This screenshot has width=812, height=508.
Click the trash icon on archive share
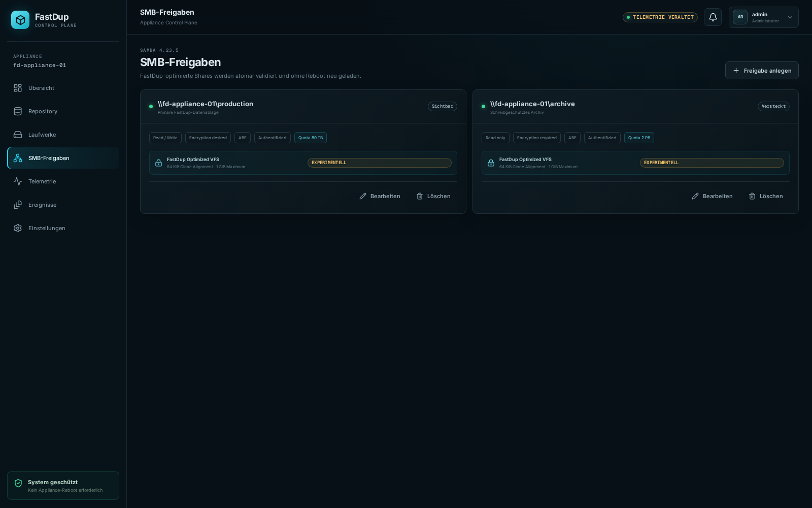(x=752, y=196)
